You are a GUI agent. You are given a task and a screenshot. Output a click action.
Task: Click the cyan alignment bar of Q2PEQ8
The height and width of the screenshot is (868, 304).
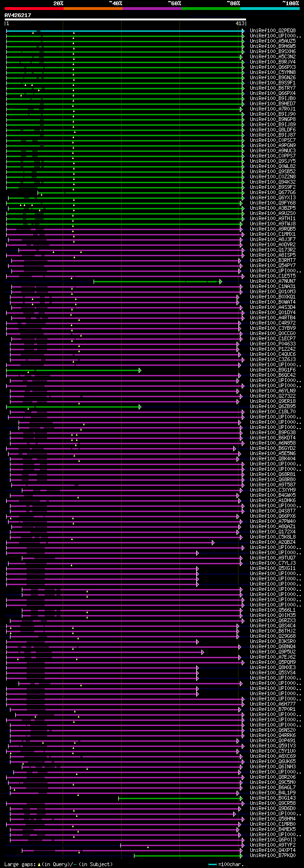tap(125, 31)
